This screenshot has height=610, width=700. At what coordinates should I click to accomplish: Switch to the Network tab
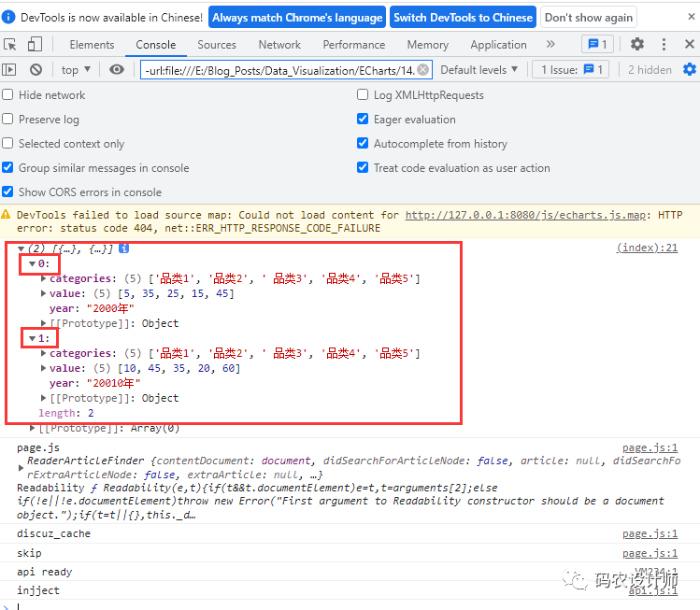click(279, 44)
